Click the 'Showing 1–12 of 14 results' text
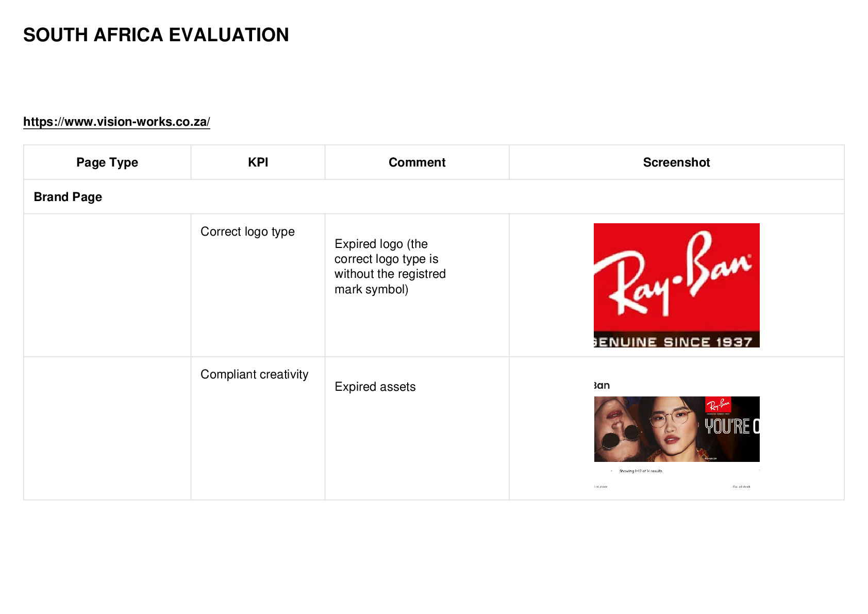Screen dimensions: 868x614 coord(641,471)
